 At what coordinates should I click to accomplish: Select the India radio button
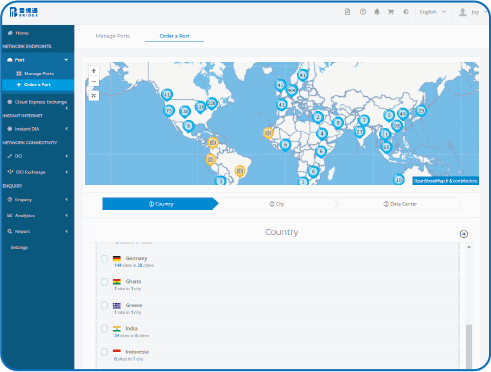pos(104,329)
